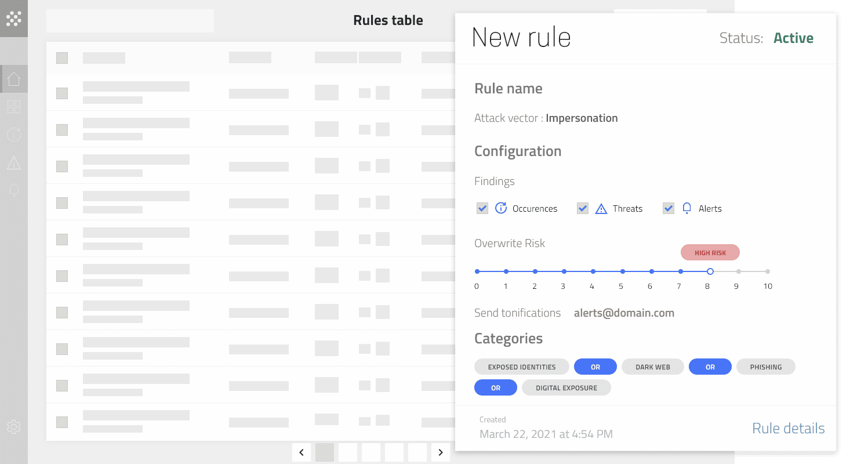Screen dimensions: 868x464
Task: Click the Rule name heading
Action: coord(509,89)
